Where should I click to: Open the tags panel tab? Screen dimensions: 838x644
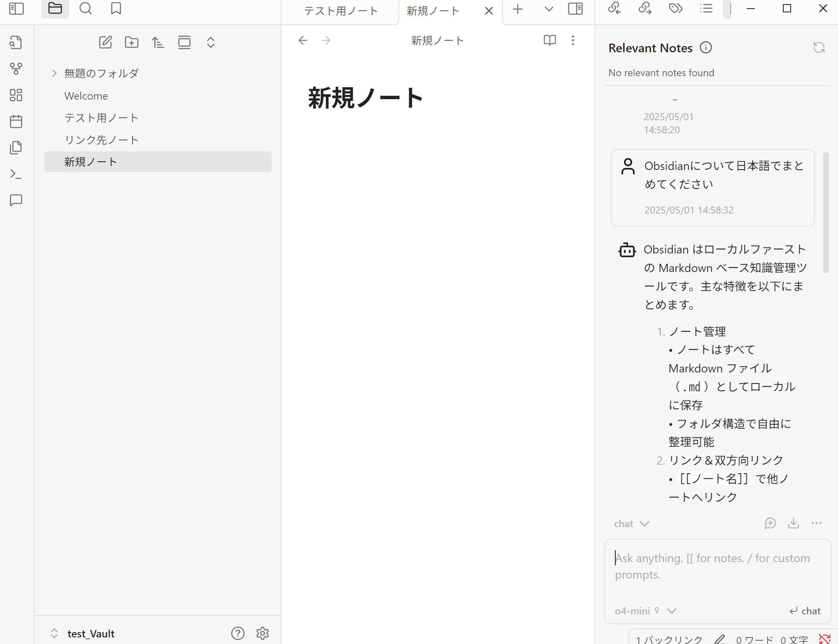click(x=675, y=9)
